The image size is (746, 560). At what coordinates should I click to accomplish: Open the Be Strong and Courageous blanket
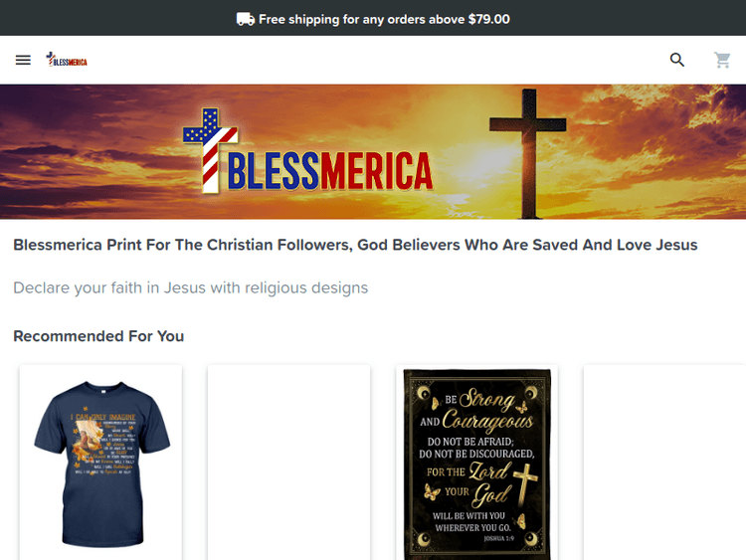(476, 463)
